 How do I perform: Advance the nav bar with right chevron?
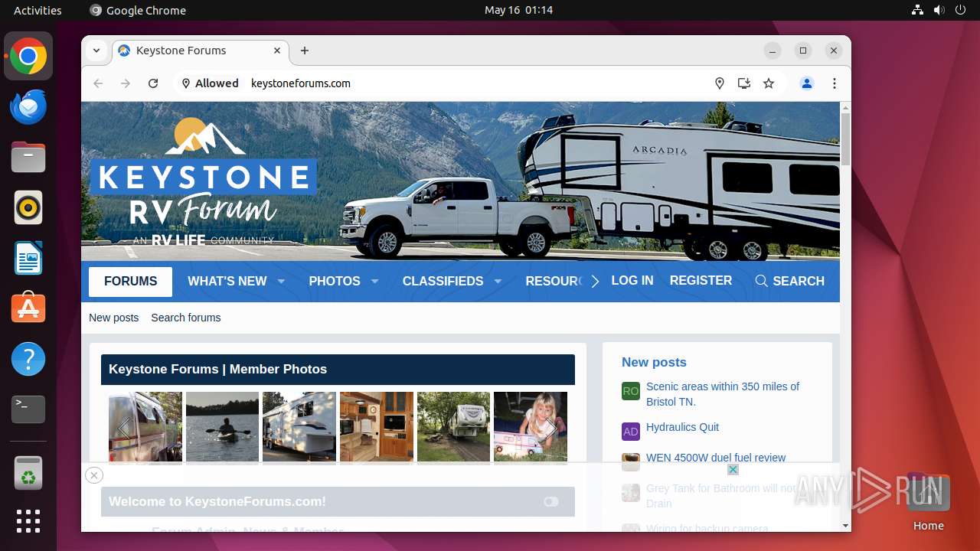point(595,282)
